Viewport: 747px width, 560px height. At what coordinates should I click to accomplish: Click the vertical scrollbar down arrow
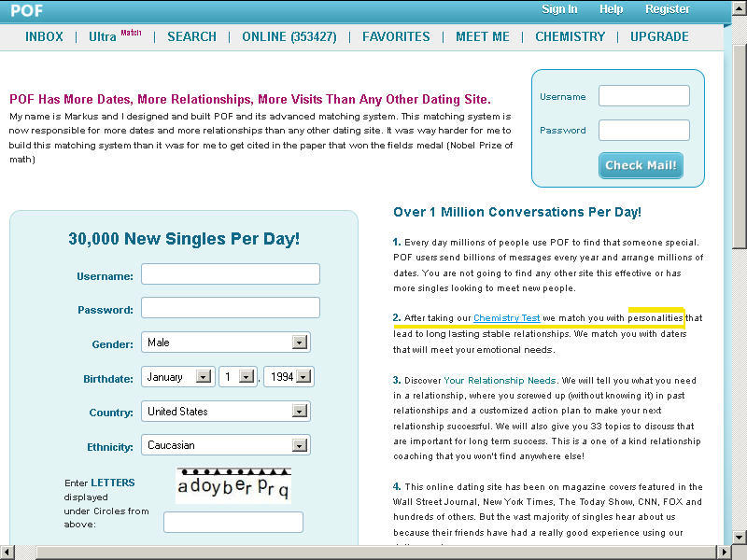point(740,536)
